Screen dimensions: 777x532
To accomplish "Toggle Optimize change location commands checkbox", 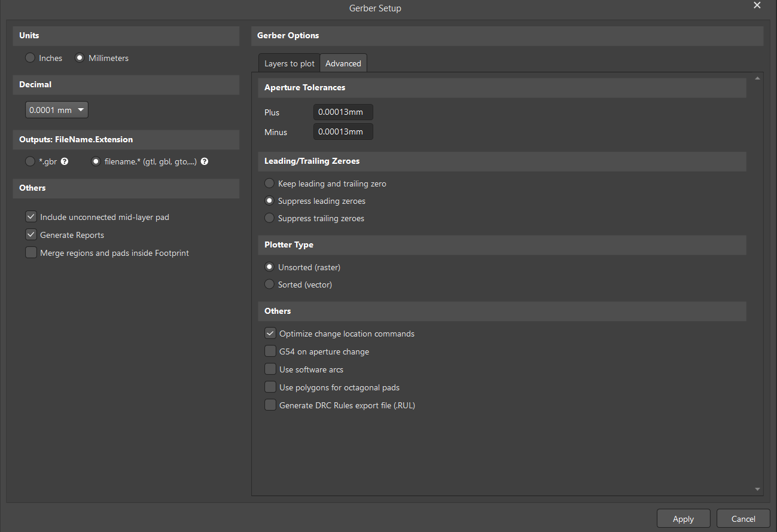I will (270, 334).
